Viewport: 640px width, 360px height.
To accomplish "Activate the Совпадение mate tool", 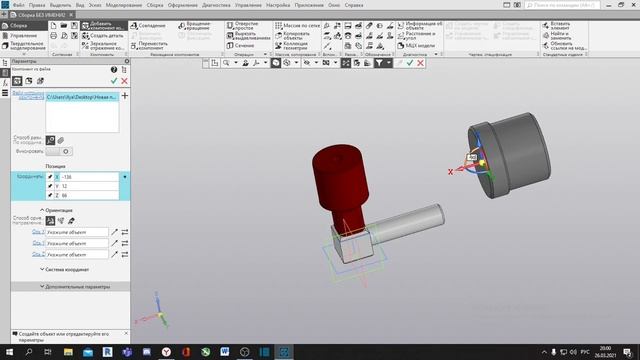I will pyautogui.click(x=148, y=26).
